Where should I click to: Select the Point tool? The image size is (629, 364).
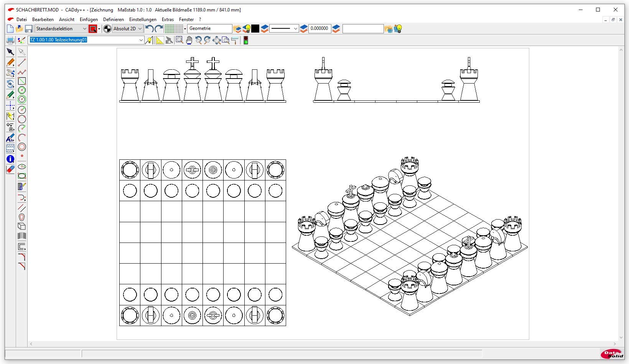click(22, 156)
